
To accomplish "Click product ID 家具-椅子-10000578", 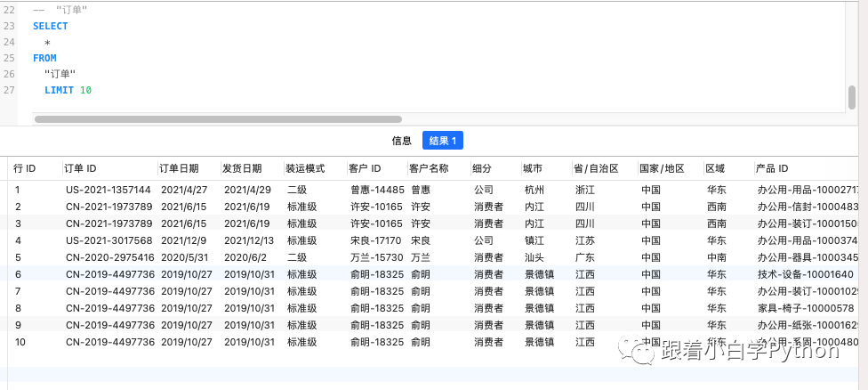I will point(806,308).
